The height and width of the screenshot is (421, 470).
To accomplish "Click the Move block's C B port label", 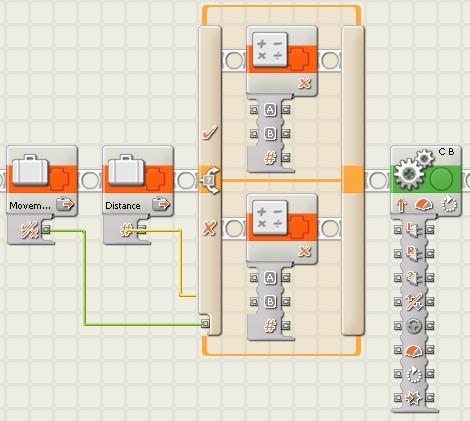I will pos(446,152).
